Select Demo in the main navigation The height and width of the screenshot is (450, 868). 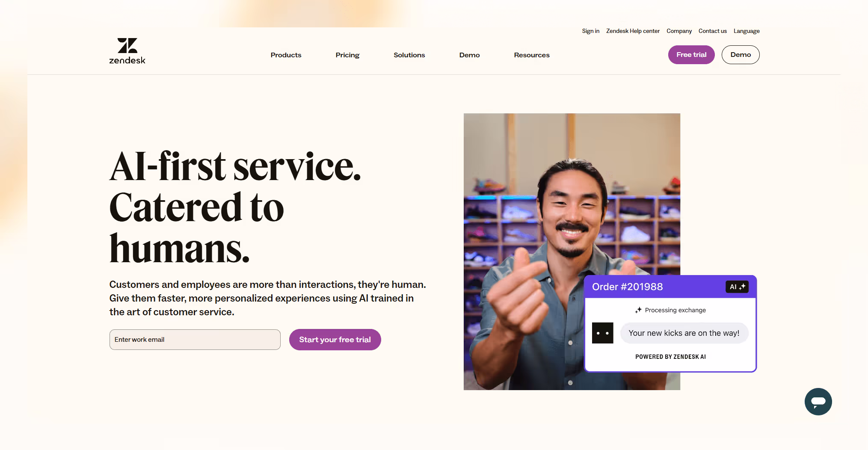click(469, 55)
